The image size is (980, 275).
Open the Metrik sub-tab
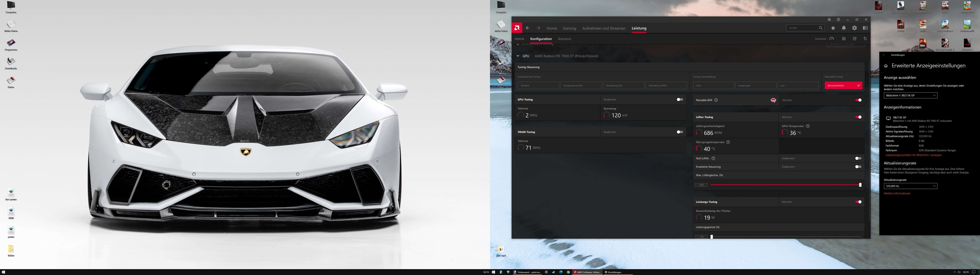(x=519, y=39)
